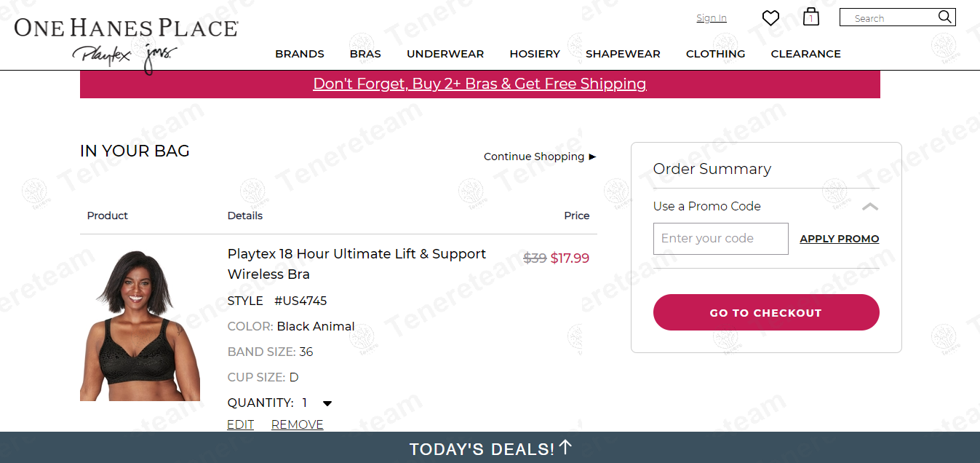Collapse the Use a Promo Code section
The width and height of the screenshot is (980, 463).
869,207
